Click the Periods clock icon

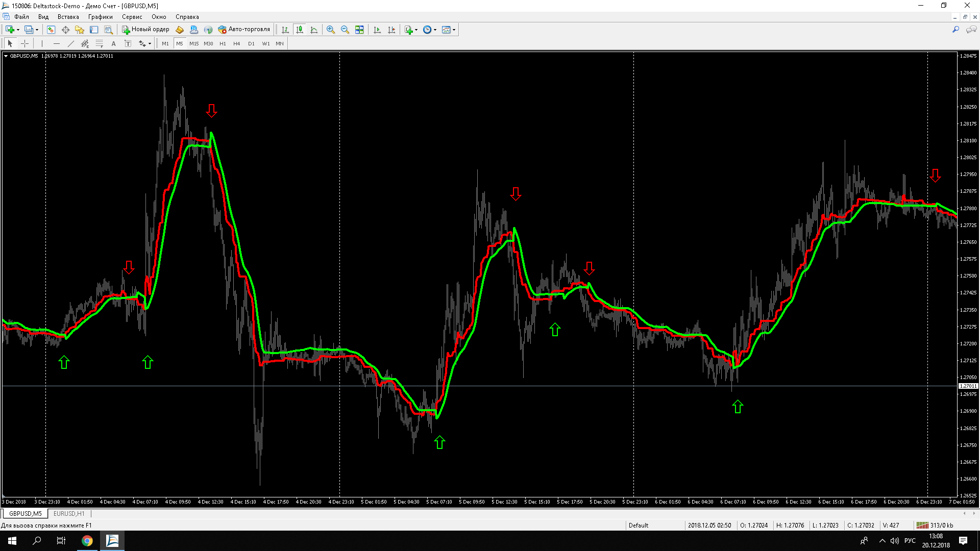click(427, 30)
